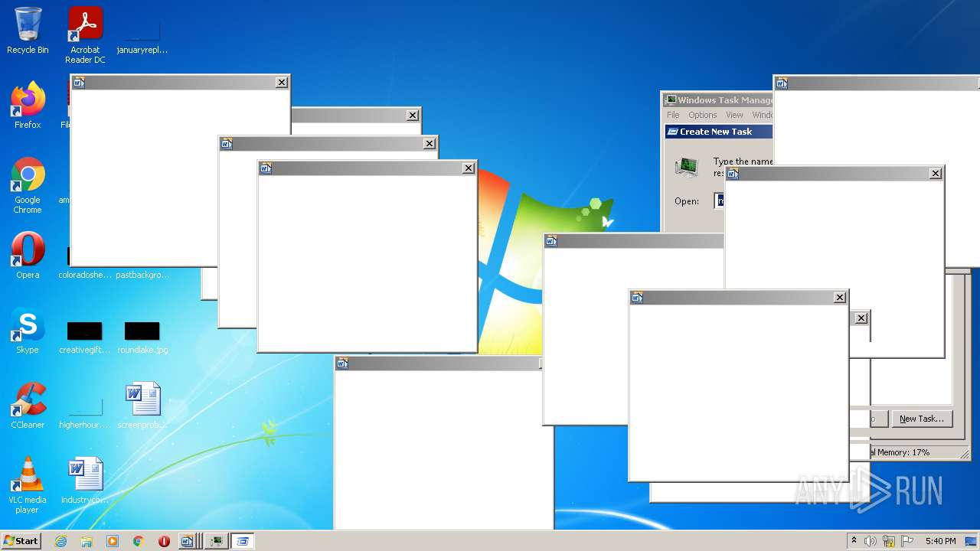Open Opera from the taskbar
Screen dimensions: 980x551
164,541
